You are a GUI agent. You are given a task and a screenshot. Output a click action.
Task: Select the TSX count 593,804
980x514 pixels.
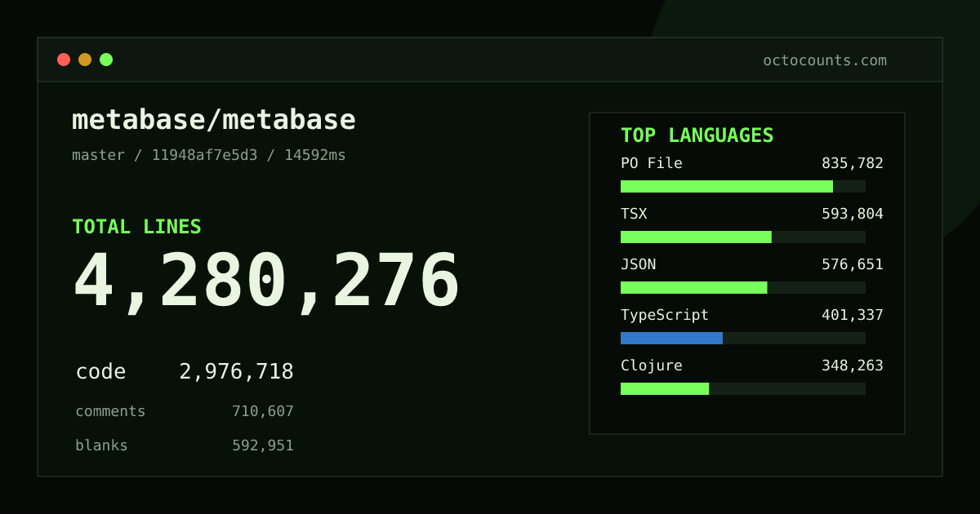[x=853, y=214]
